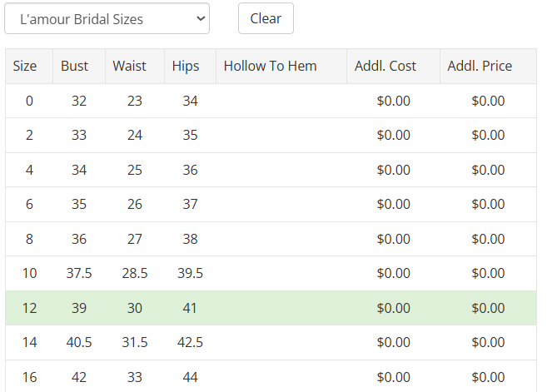Select the size 14 row

click(x=271, y=342)
